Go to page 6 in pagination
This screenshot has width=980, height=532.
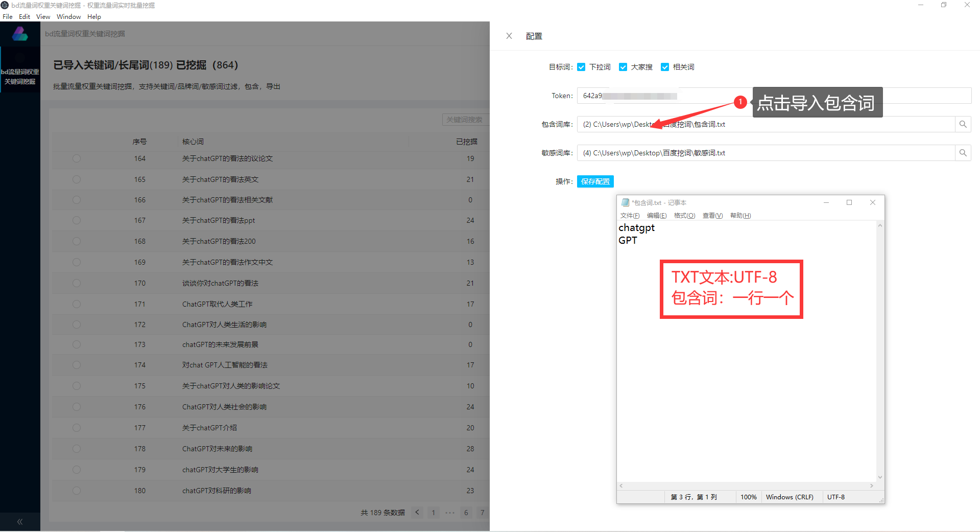(466, 512)
